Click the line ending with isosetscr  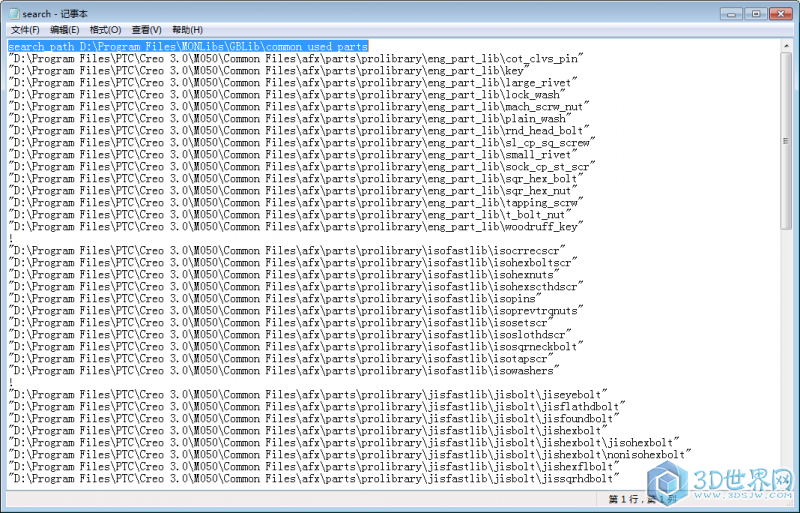(281, 323)
